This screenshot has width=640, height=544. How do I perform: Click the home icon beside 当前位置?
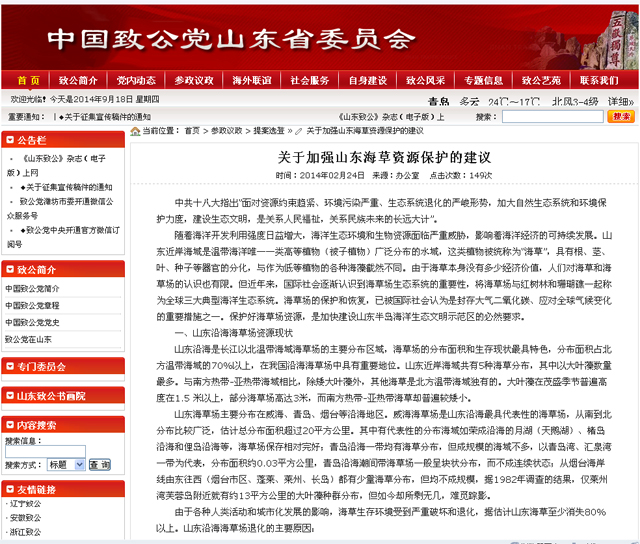(135, 131)
